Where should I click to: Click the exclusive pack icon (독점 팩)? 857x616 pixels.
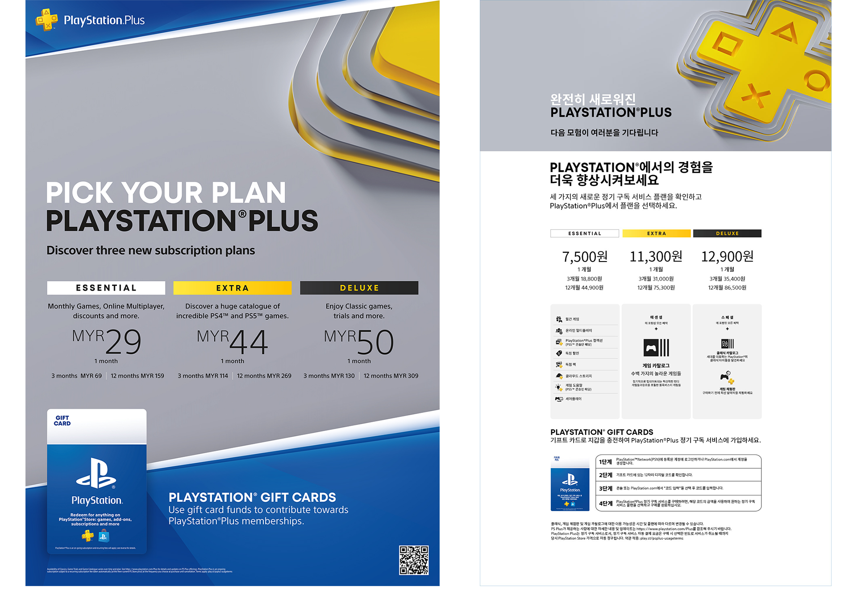pos(559,365)
